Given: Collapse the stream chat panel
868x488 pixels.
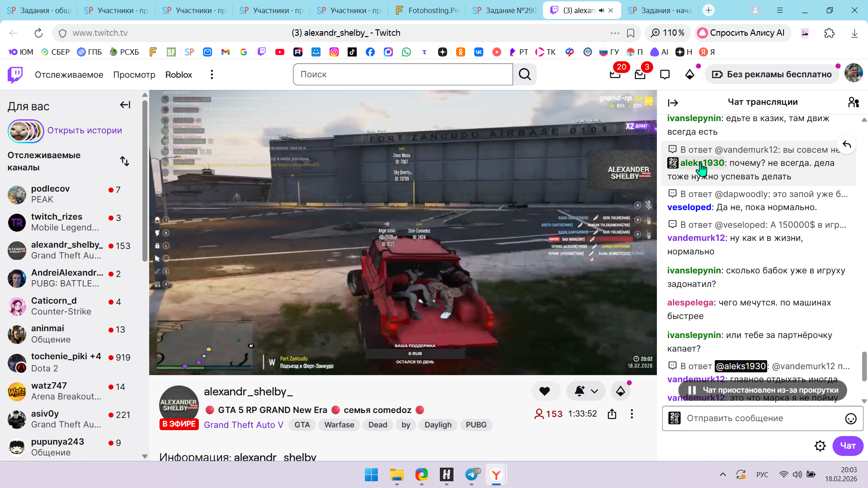Looking at the screenshot, I should pos(673,103).
